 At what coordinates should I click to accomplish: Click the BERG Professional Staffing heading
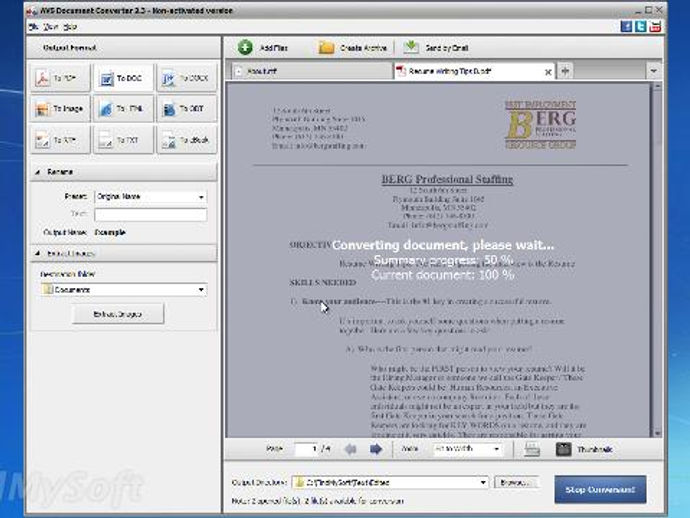pyautogui.click(x=447, y=179)
